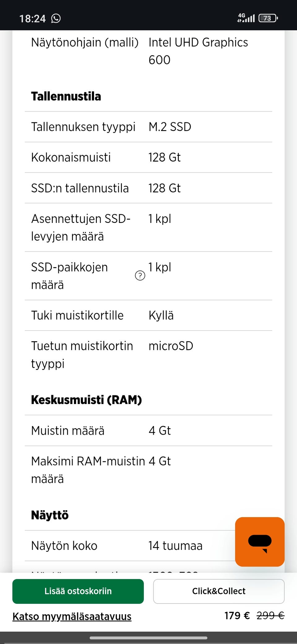Tap the Muistin määrä row label

pos(68,431)
